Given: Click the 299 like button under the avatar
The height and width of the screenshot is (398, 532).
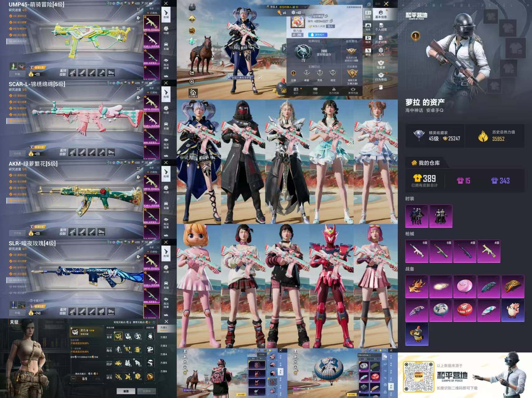Looking at the screenshot, I should [297, 35].
